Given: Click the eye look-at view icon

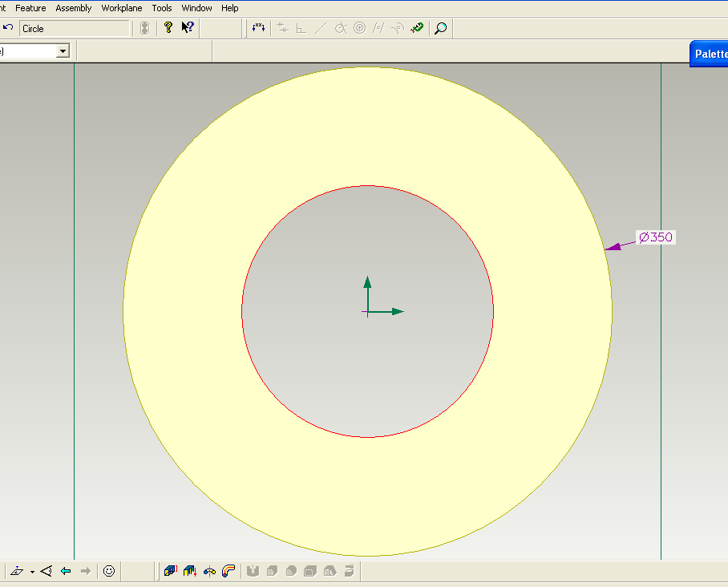Looking at the screenshot, I should point(46,571).
